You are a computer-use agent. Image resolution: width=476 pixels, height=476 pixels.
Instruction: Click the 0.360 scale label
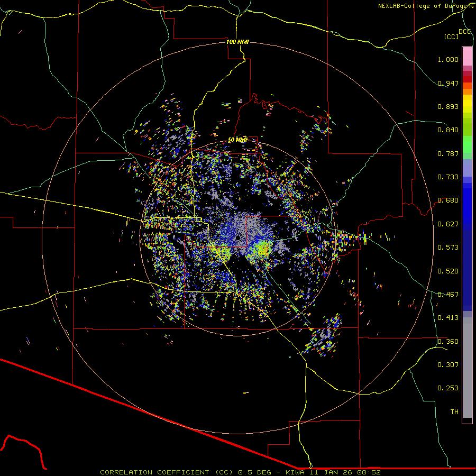click(x=448, y=342)
